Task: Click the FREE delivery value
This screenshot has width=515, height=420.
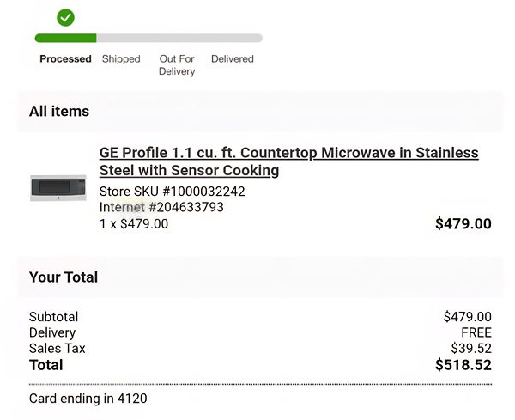Action: 476,332
